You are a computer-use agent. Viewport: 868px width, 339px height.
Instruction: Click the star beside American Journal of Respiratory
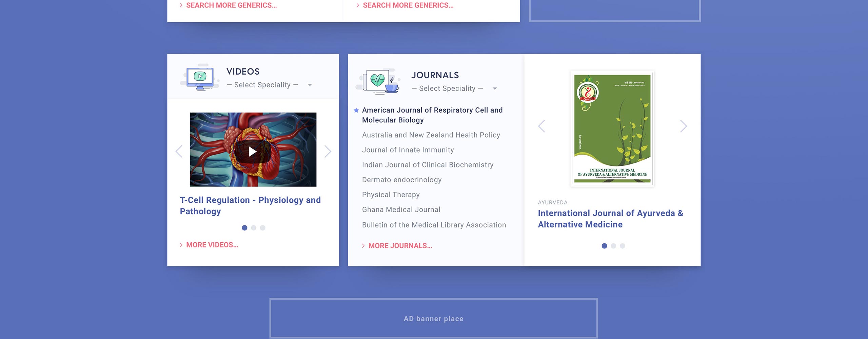(x=356, y=110)
